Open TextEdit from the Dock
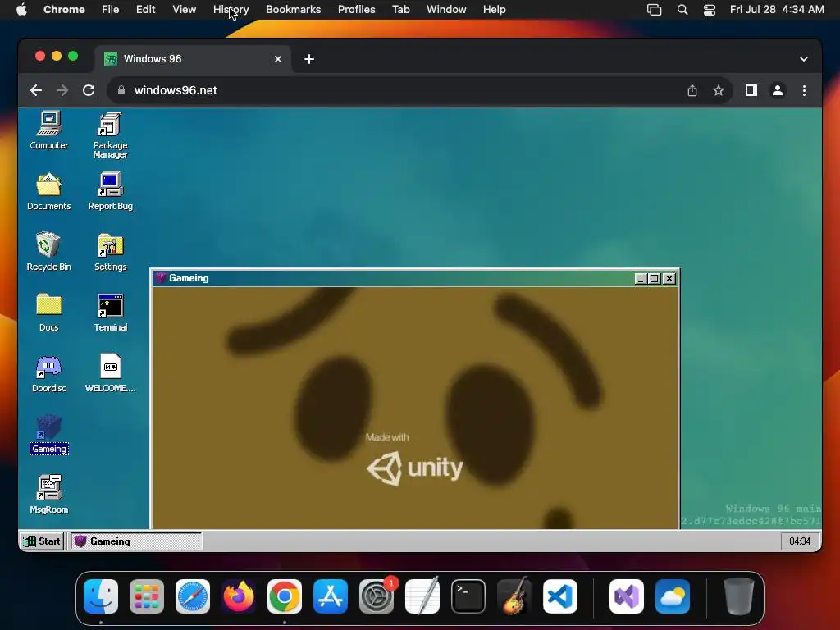 422,596
